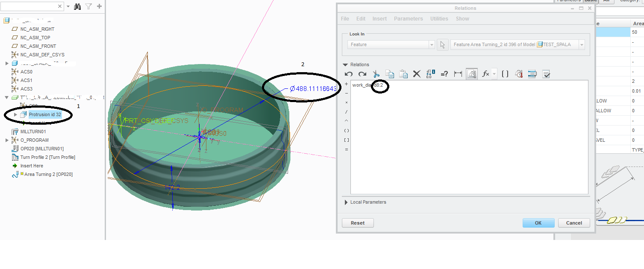
Task: Select the clock-and-thermometer icon in Relations toolbar
Action: pyautogui.click(x=518, y=74)
